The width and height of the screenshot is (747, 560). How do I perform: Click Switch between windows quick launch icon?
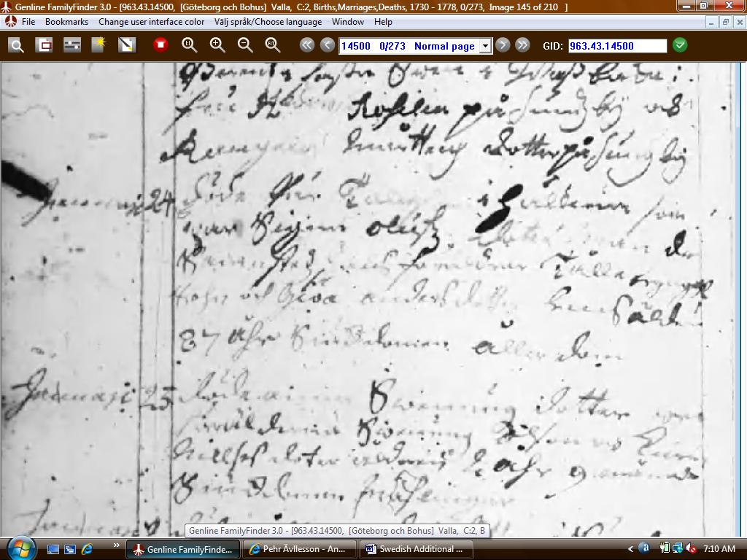point(69,550)
